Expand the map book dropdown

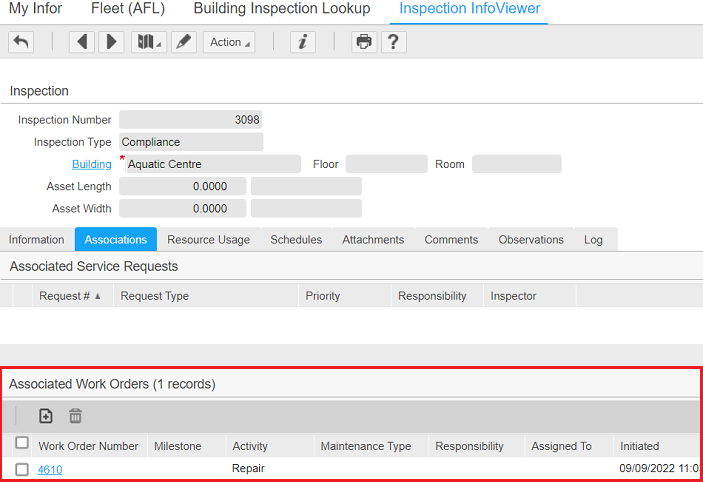tap(149, 42)
